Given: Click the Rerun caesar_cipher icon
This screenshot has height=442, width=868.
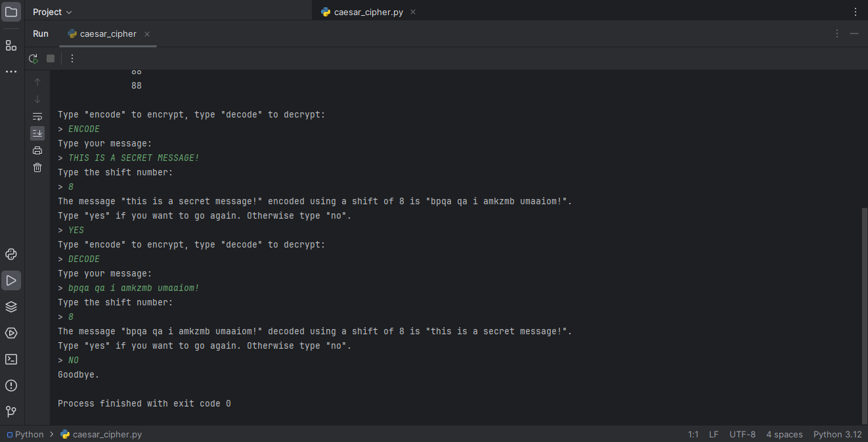Looking at the screenshot, I should tap(33, 58).
